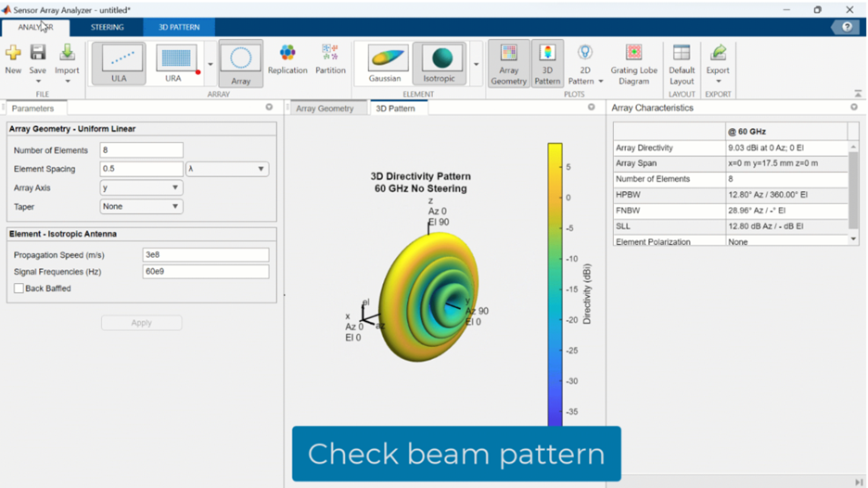Select the Gaussian element type

[385, 63]
